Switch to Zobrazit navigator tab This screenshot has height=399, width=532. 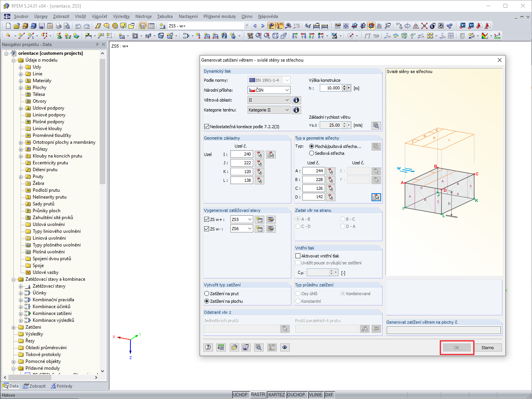tap(35, 386)
